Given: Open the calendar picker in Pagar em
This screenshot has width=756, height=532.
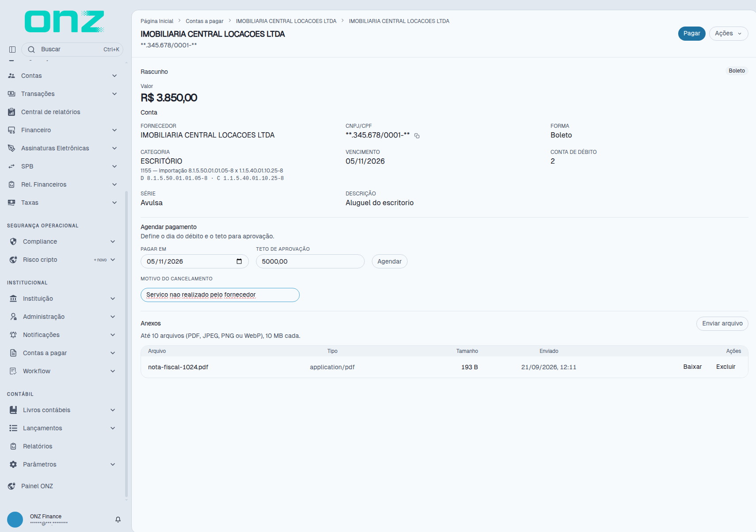Looking at the screenshot, I should coord(239,261).
